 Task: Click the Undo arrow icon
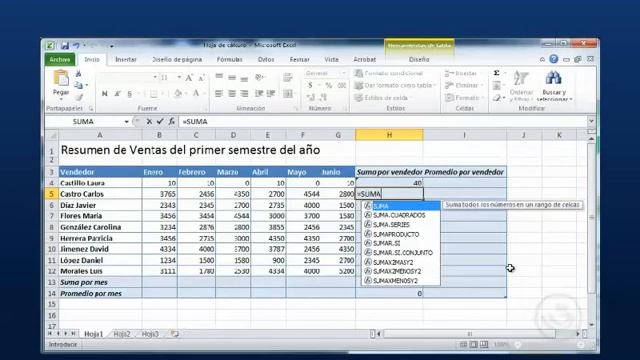point(76,46)
